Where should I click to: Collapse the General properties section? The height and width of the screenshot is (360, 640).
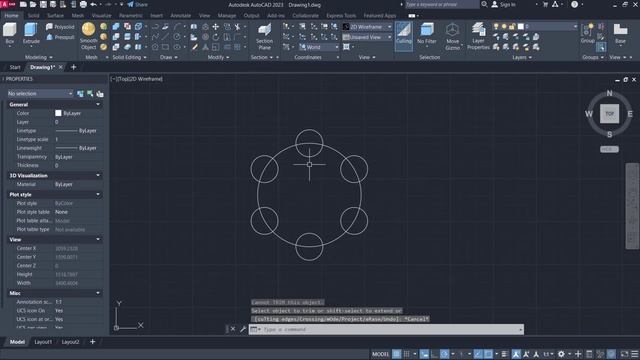pos(98,104)
